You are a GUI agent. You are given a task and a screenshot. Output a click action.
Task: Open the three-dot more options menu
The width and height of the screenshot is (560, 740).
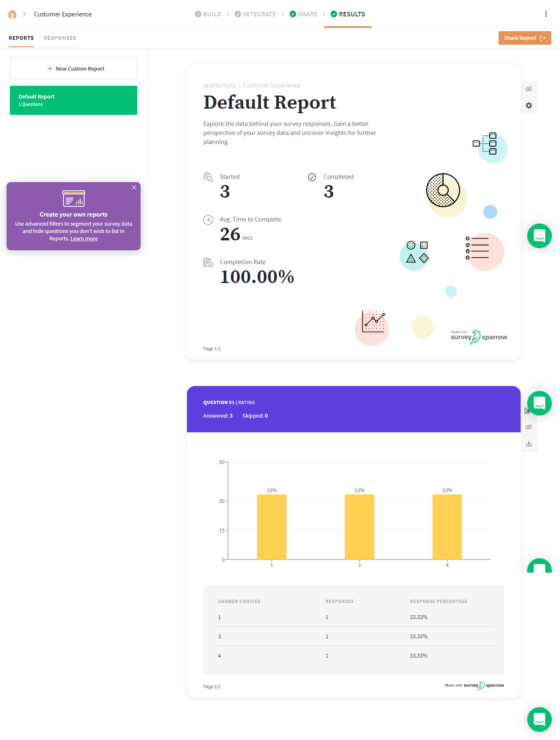coord(546,14)
